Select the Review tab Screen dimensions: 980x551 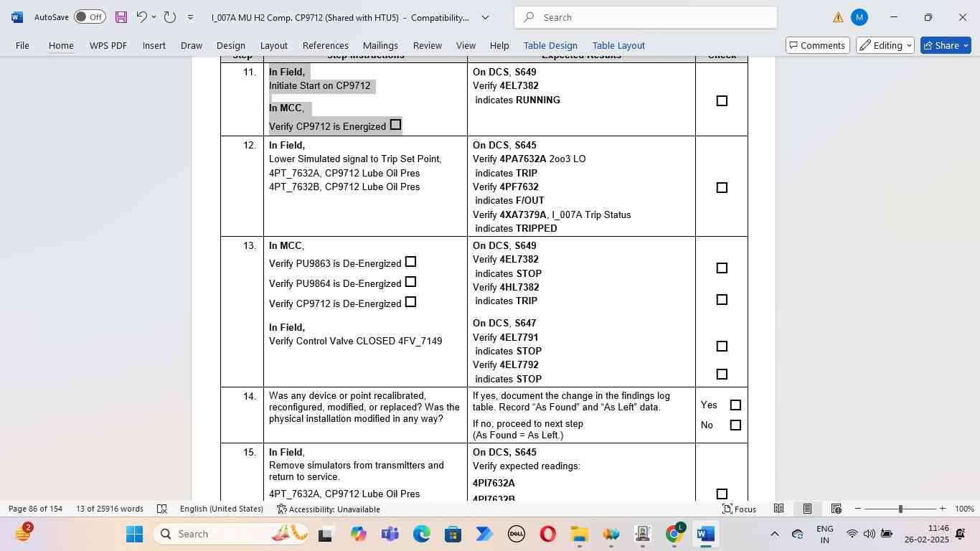(428, 45)
